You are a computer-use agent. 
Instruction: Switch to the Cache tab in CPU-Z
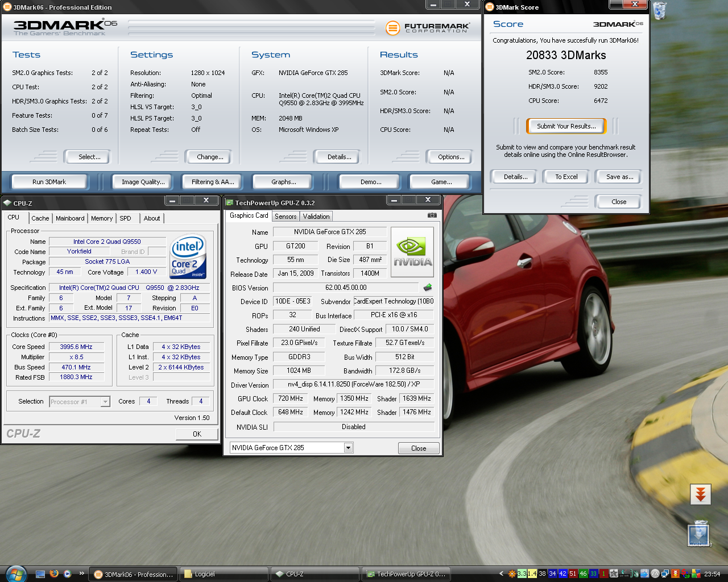tap(40, 218)
